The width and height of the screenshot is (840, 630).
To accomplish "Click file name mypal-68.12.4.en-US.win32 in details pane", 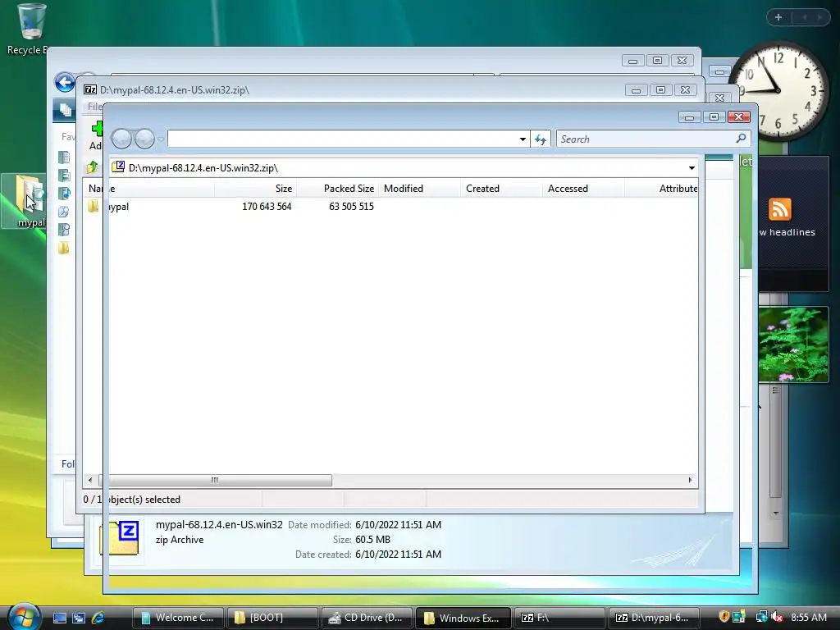I will pos(219,524).
